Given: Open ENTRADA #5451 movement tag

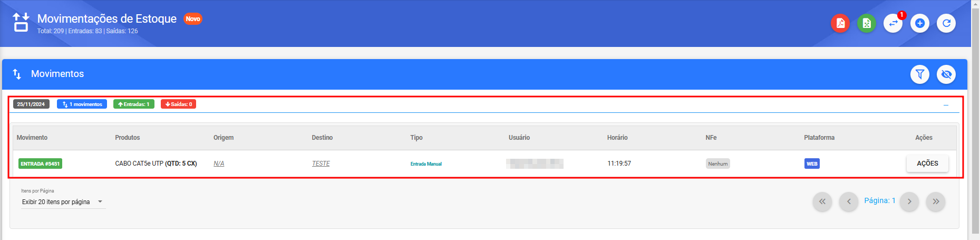Looking at the screenshot, I should [40, 164].
